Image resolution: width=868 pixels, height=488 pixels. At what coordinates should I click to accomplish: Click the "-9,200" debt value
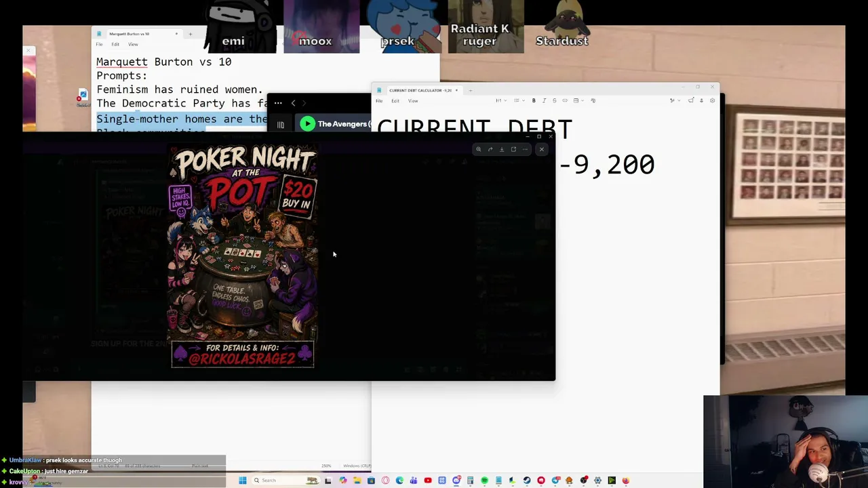click(x=606, y=165)
